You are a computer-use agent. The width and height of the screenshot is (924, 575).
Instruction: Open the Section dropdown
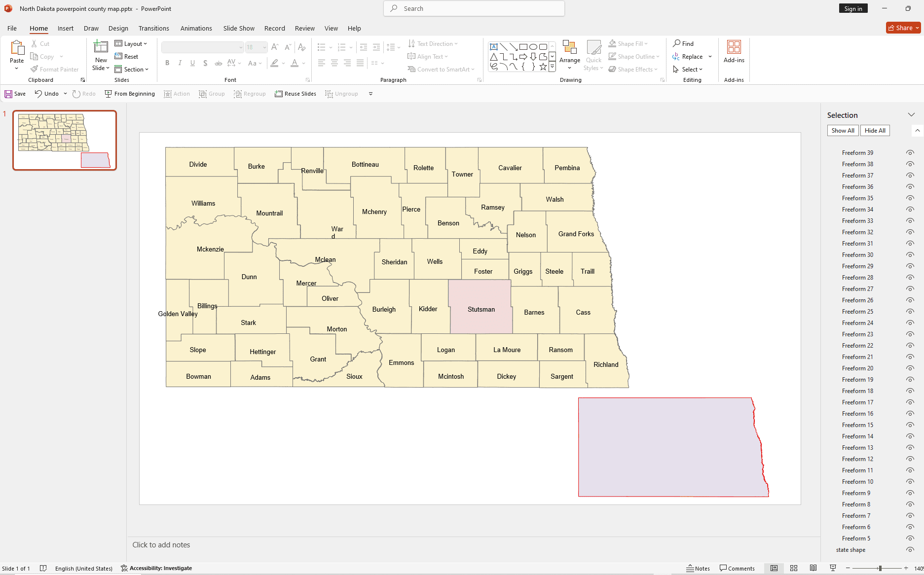(131, 70)
